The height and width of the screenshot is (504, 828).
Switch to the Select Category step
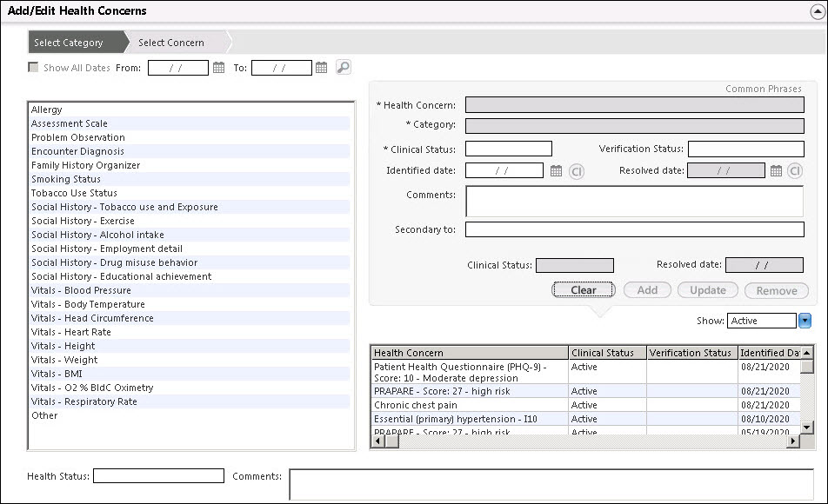76,43
